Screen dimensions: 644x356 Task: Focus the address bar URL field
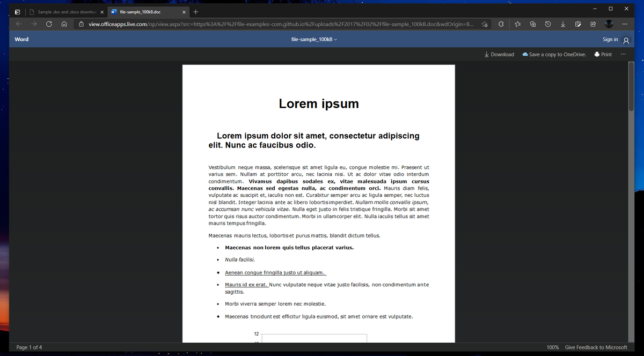pos(281,24)
